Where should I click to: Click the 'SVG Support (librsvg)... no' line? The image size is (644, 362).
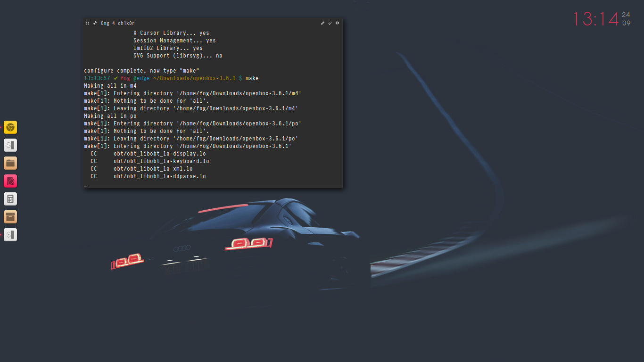click(178, 56)
